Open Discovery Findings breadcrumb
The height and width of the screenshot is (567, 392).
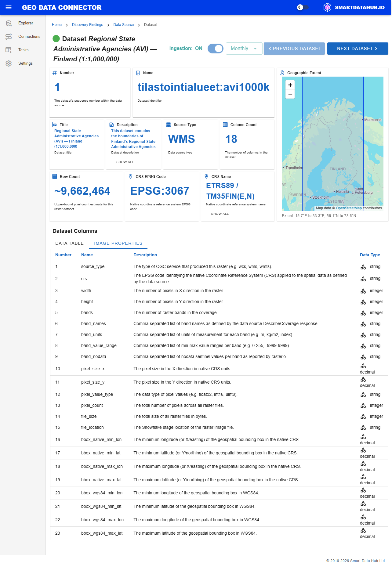[x=87, y=25]
